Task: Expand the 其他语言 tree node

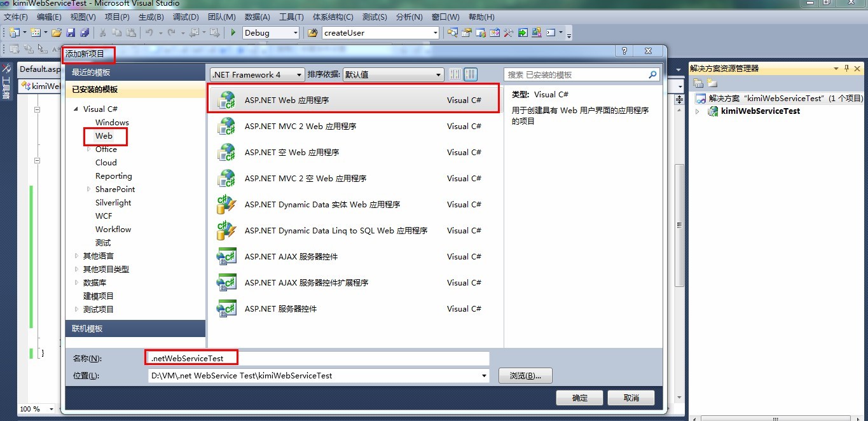Action: [x=77, y=256]
